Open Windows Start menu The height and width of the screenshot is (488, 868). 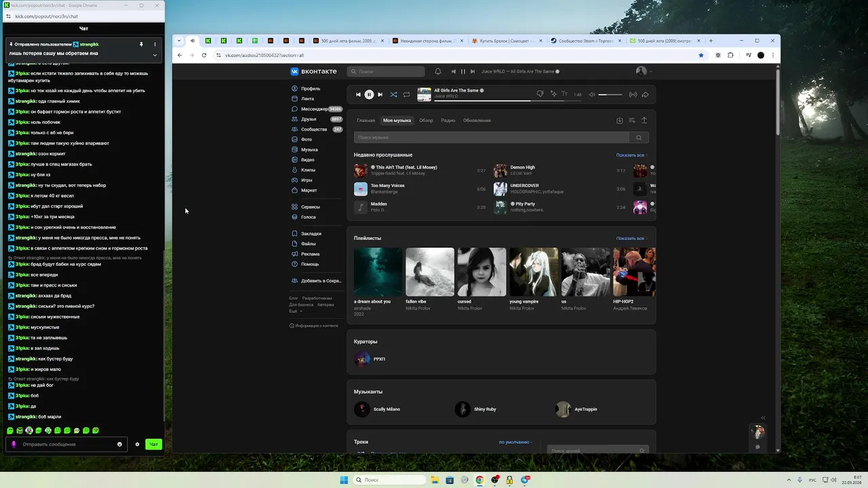point(344,480)
